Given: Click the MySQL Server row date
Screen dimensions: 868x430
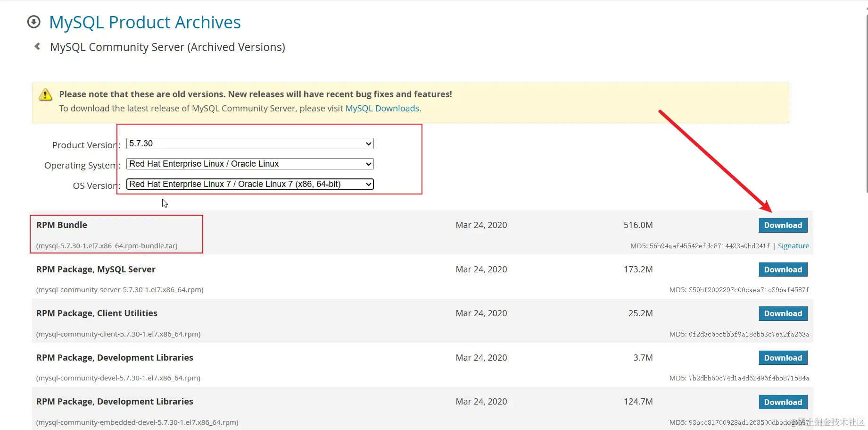Looking at the screenshot, I should point(481,270).
